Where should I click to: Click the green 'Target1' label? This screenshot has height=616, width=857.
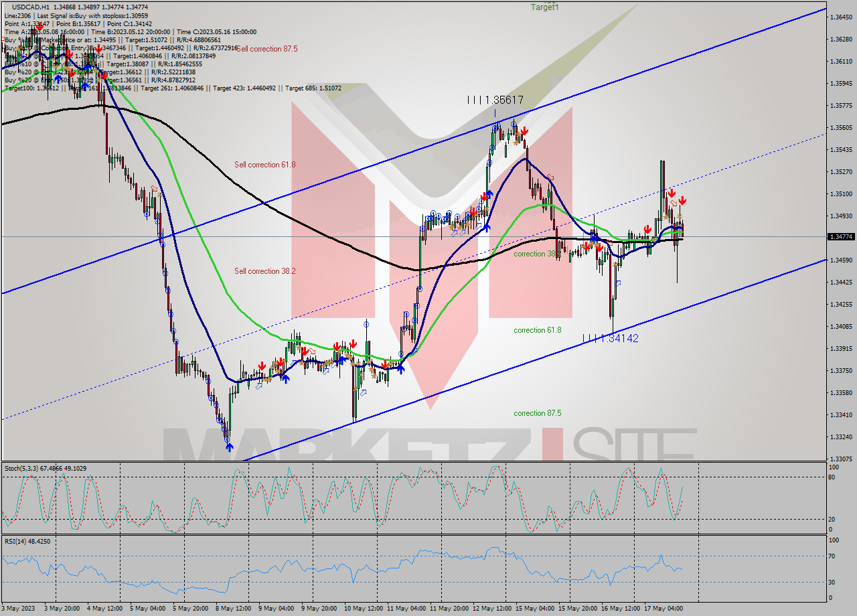[544, 7]
